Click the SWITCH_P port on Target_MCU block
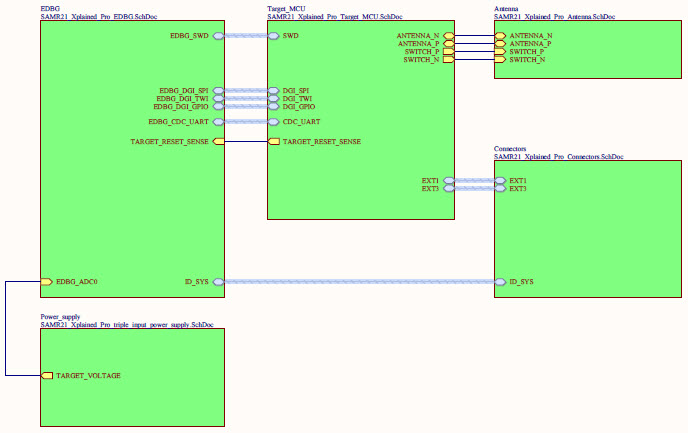 [x=448, y=52]
